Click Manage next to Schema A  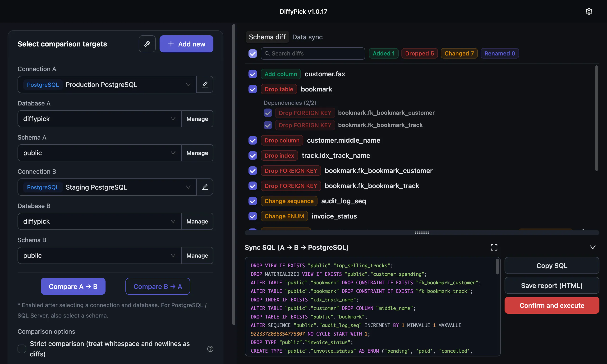pyautogui.click(x=197, y=153)
